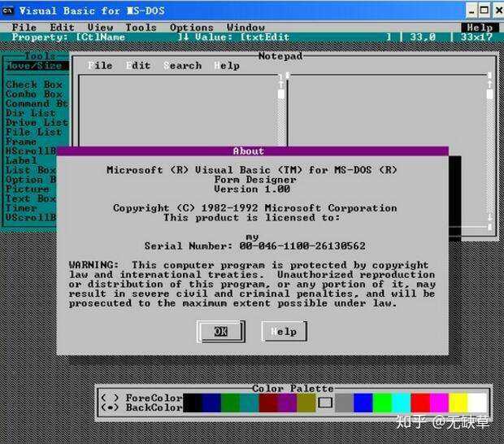Screen dimensions: 504x444
Task: Pick the white color swatch
Action: tap(477, 403)
